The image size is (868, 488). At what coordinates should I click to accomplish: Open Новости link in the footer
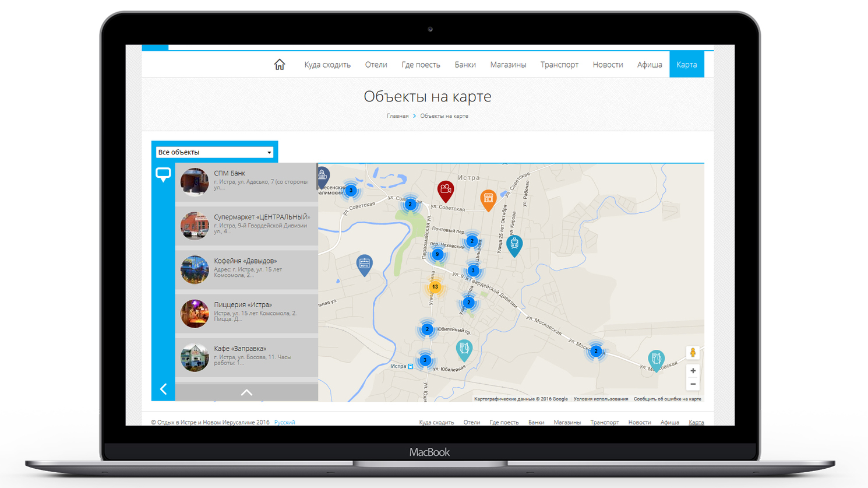coord(640,422)
